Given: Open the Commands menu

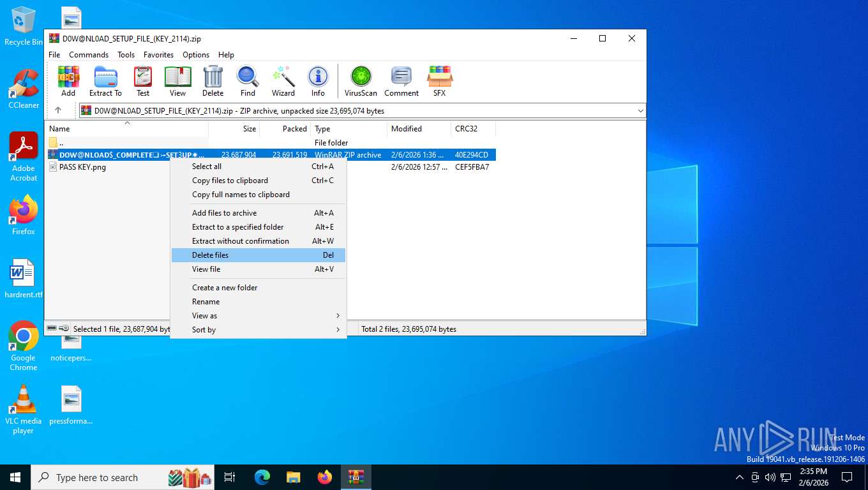Looking at the screenshot, I should 89,55.
